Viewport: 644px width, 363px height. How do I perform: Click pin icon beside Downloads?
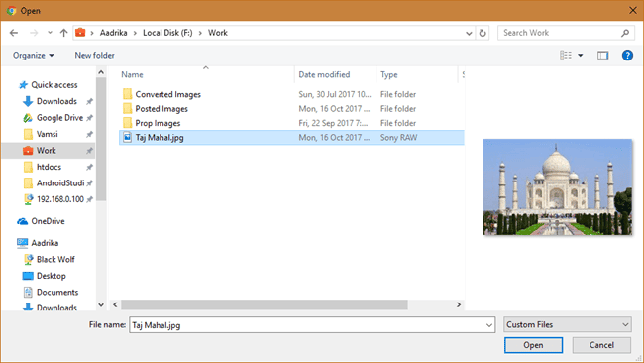click(x=89, y=101)
